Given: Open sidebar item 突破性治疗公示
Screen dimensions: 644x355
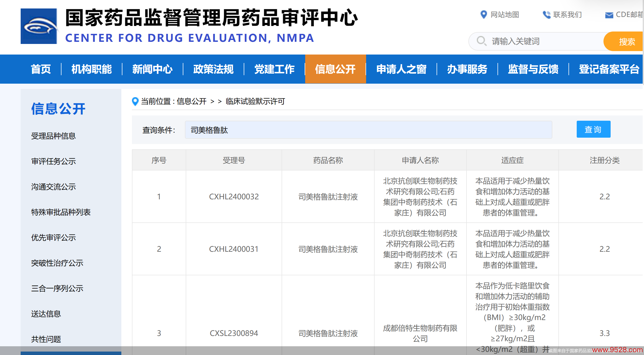Looking at the screenshot, I should coord(57,263).
